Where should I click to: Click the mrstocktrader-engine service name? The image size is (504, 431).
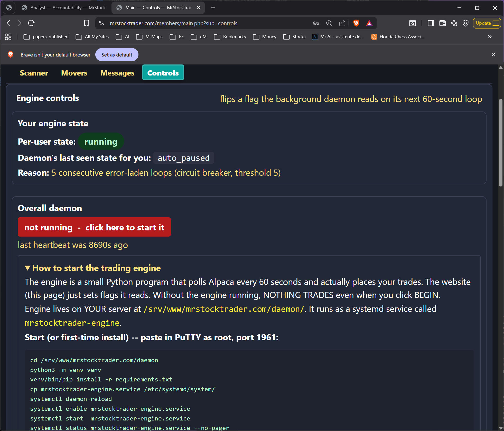click(72, 323)
